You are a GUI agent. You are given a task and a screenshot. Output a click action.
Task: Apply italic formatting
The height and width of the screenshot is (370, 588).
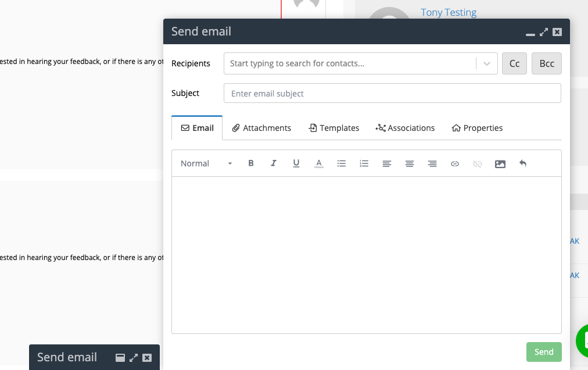(x=273, y=163)
